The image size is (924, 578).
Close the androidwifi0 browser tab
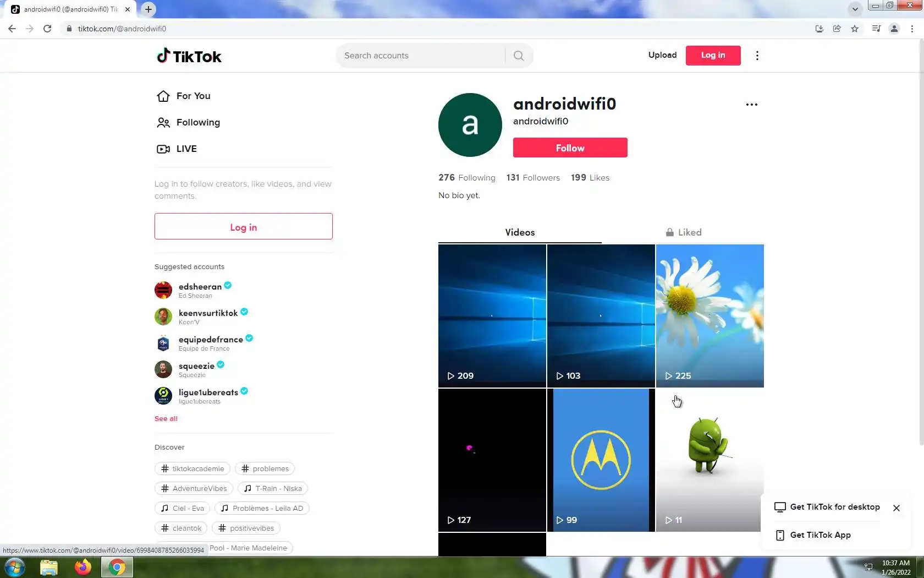[x=128, y=9]
